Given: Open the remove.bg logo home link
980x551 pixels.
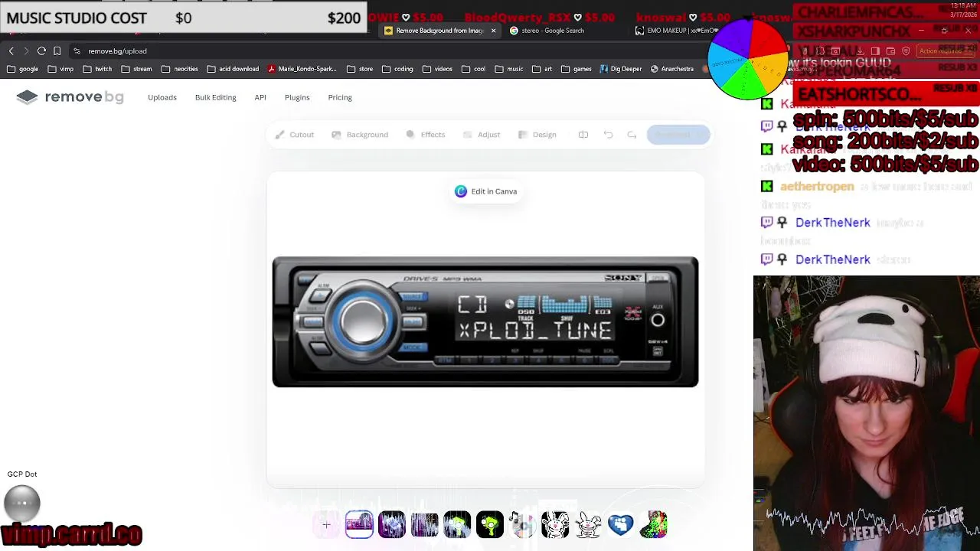Looking at the screenshot, I should pyautogui.click(x=70, y=97).
